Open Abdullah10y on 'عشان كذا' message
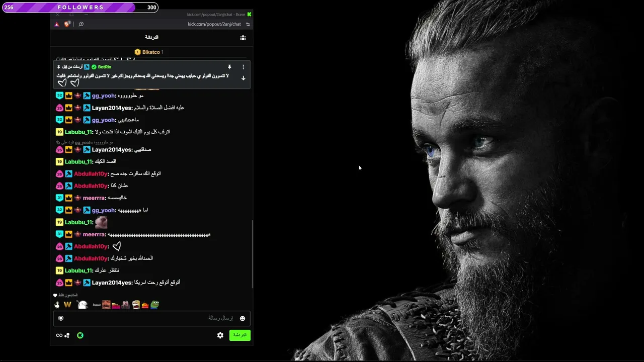 point(91,186)
